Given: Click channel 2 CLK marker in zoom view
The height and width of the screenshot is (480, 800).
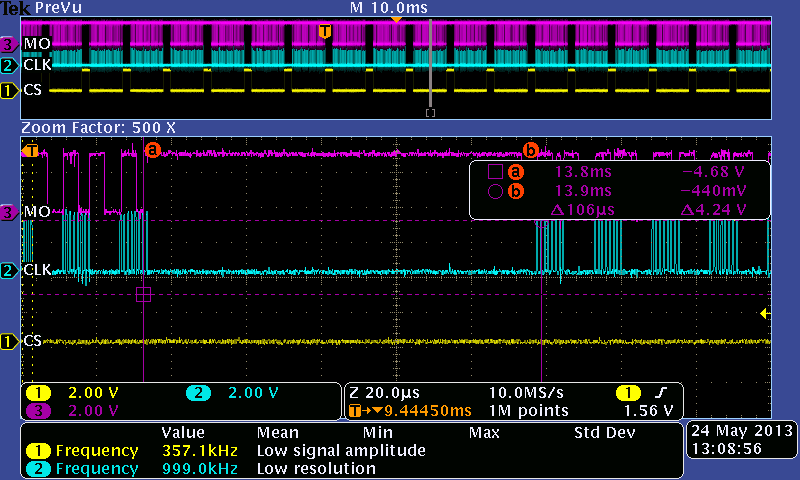Looking at the screenshot, I should click(x=8, y=270).
